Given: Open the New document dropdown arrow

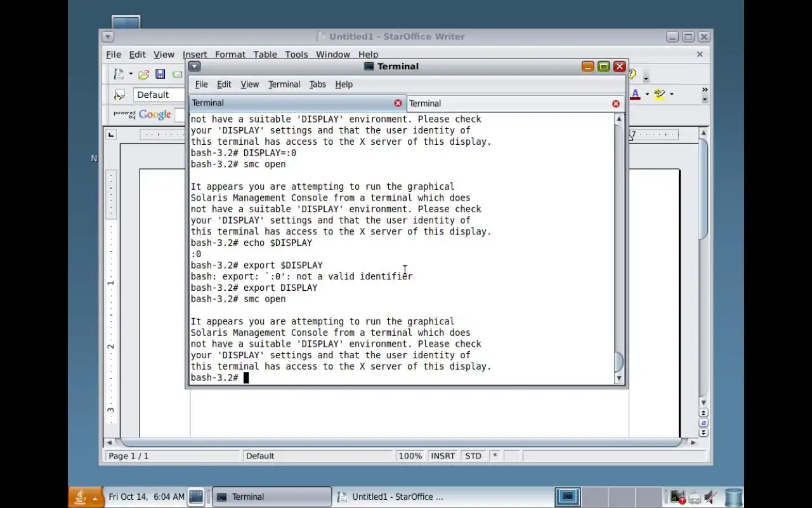Looking at the screenshot, I should 131,74.
